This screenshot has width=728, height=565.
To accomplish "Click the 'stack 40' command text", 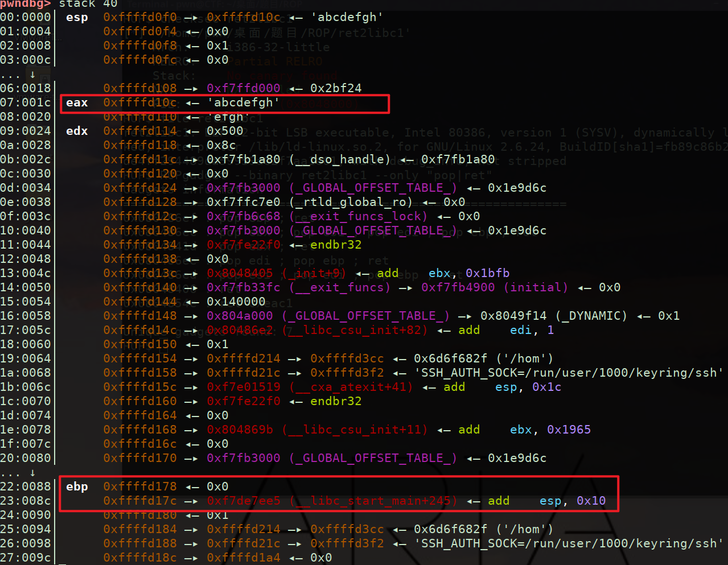I will click(x=88, y=3).
